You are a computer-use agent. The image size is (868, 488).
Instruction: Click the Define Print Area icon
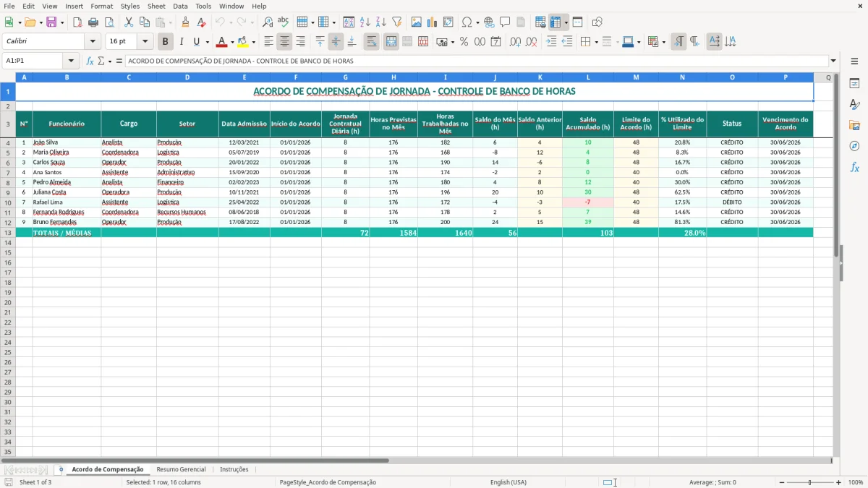[540, 22]
